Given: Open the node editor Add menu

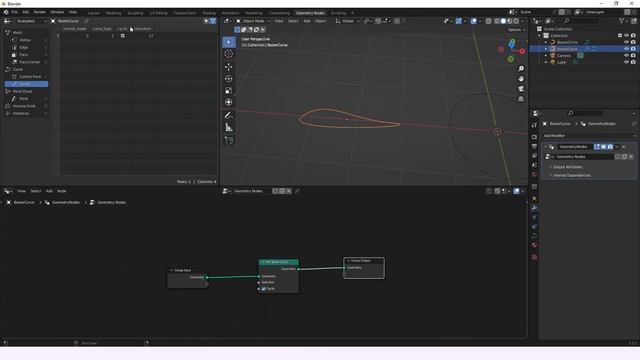Looking at the screenshot, I should pyautogui.click(x=49, y=191).
